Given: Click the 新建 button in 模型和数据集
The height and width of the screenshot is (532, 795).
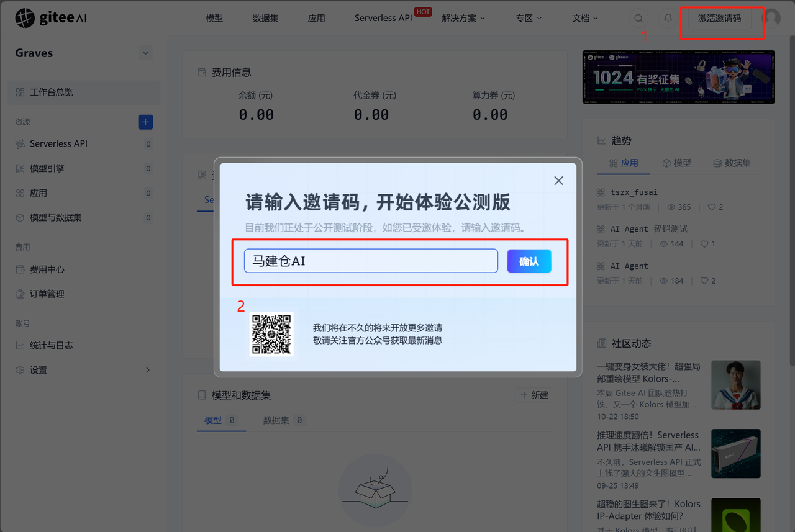Looking at the screenshot, I should click(x=534, y=395).
